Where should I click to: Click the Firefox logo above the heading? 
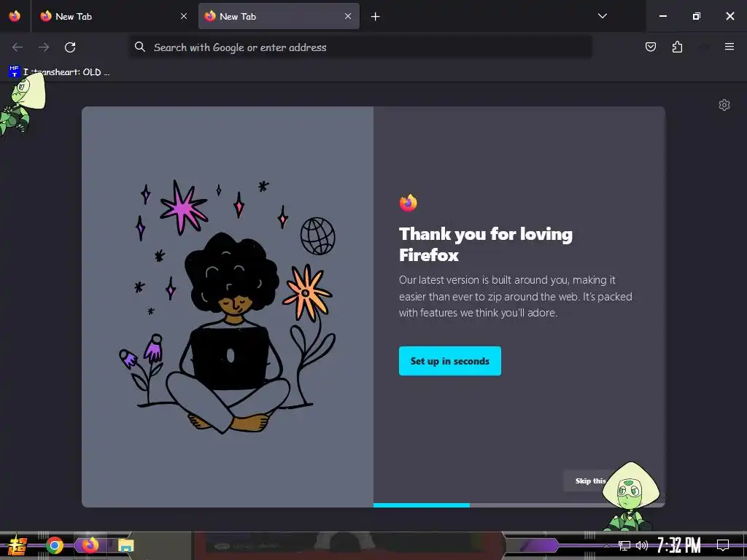409,203
